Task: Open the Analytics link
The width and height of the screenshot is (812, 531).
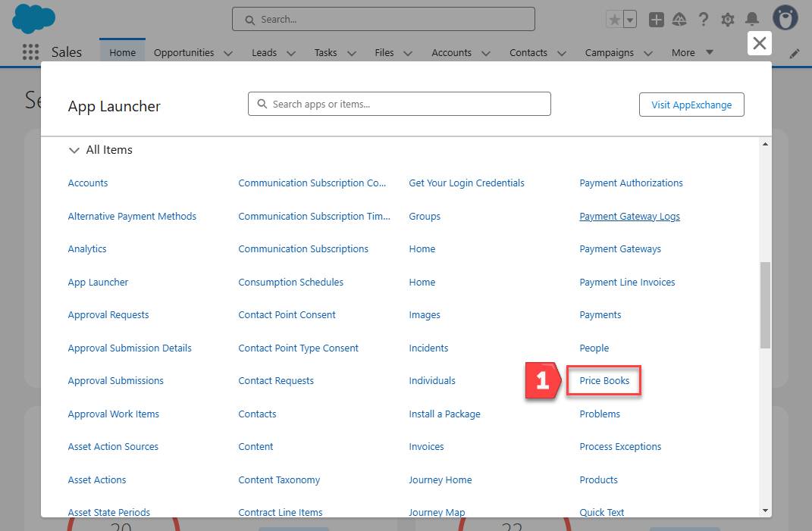Action: coord(87,249)
